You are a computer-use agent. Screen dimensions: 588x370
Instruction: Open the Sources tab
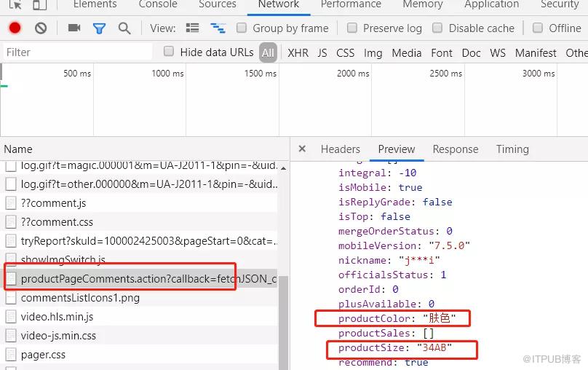click(218, 4)
